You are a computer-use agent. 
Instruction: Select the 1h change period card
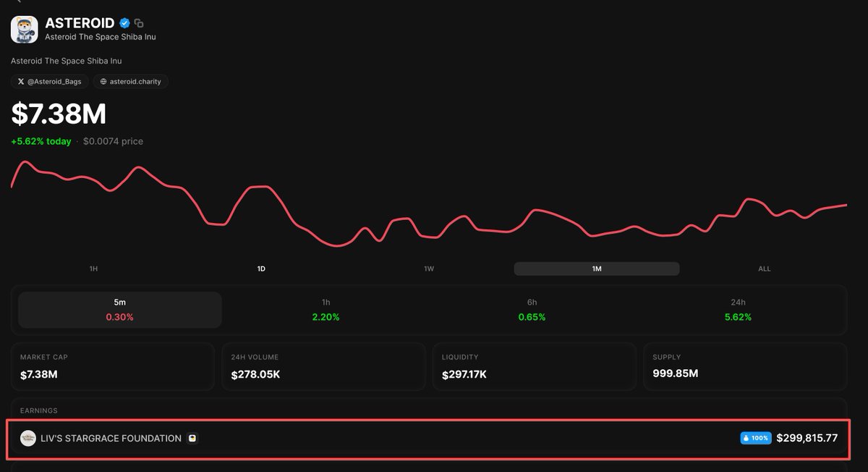(x=326, y=310)
